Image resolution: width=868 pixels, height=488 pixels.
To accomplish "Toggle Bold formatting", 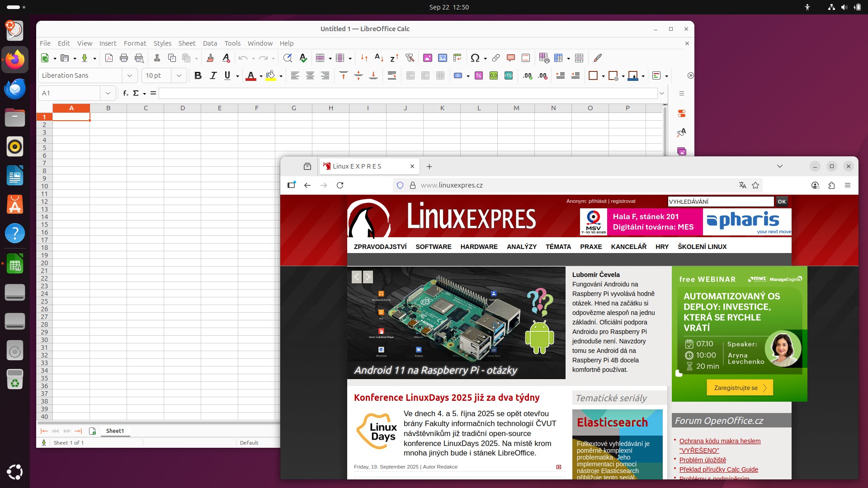I will (198, 75).
